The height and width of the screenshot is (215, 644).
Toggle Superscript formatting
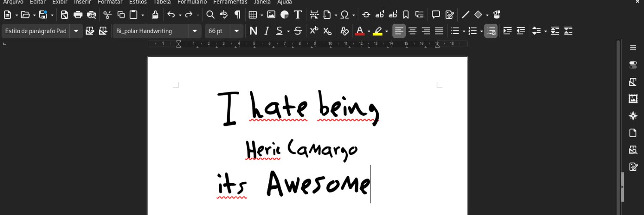[x=314, y=31]
